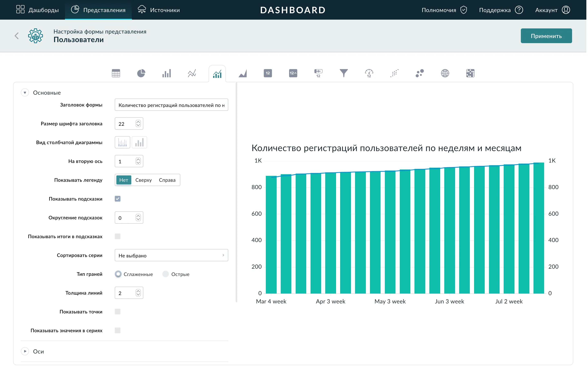Image resolution: width=588 pixels, height=368 pixels.
Task: Open Аккаунт menu item
Action: [x=552, y=10]
